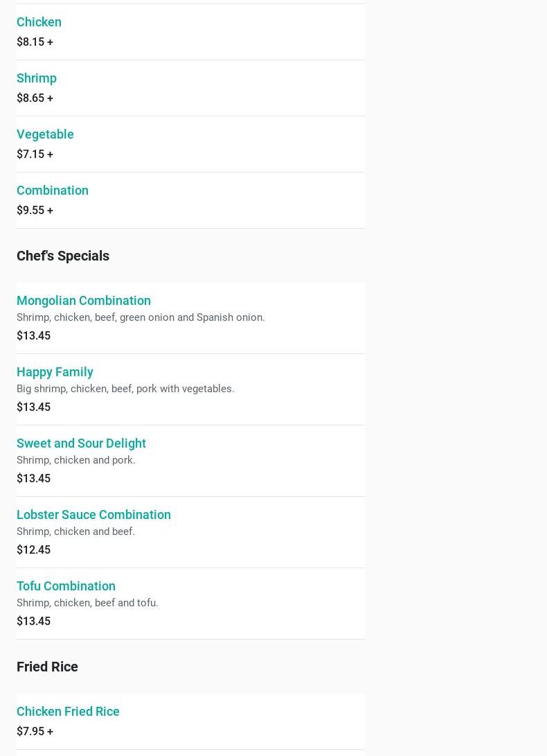Open the Combination item priced $9.55
The height and width of the screenshot is (756, 547).
53,191
